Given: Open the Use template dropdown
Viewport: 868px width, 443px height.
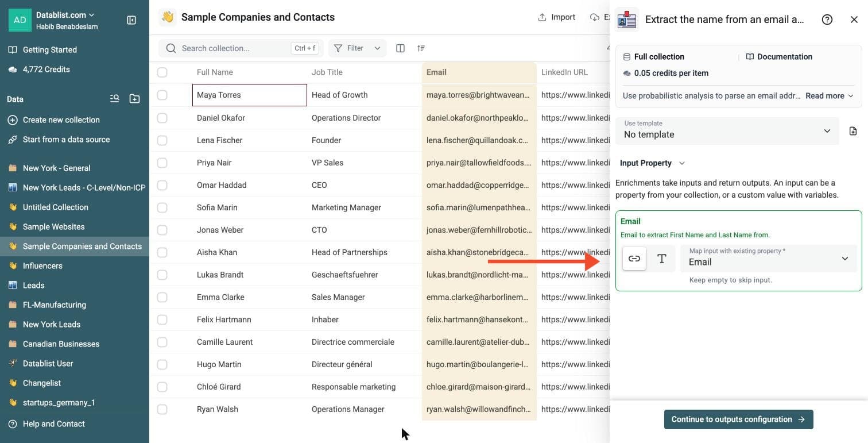Looking at the screenshot, I should (x=727, y=131).
